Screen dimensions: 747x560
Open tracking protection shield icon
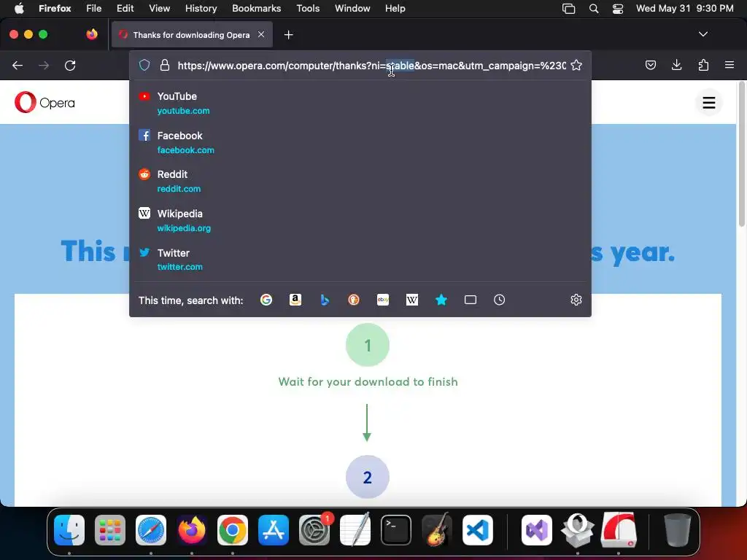(144, 65)
